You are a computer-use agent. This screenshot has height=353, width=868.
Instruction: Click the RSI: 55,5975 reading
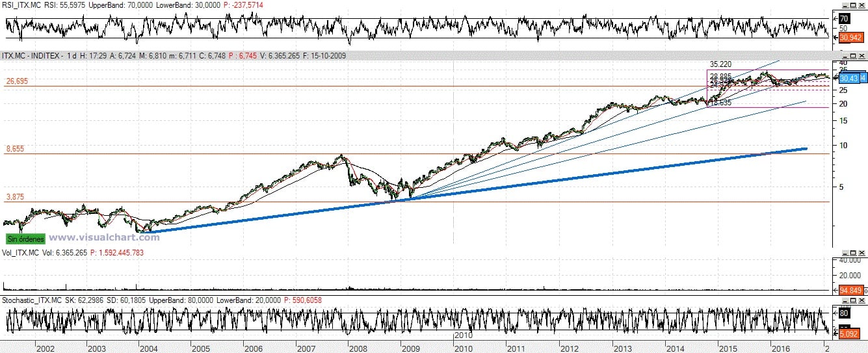[66, 5]
